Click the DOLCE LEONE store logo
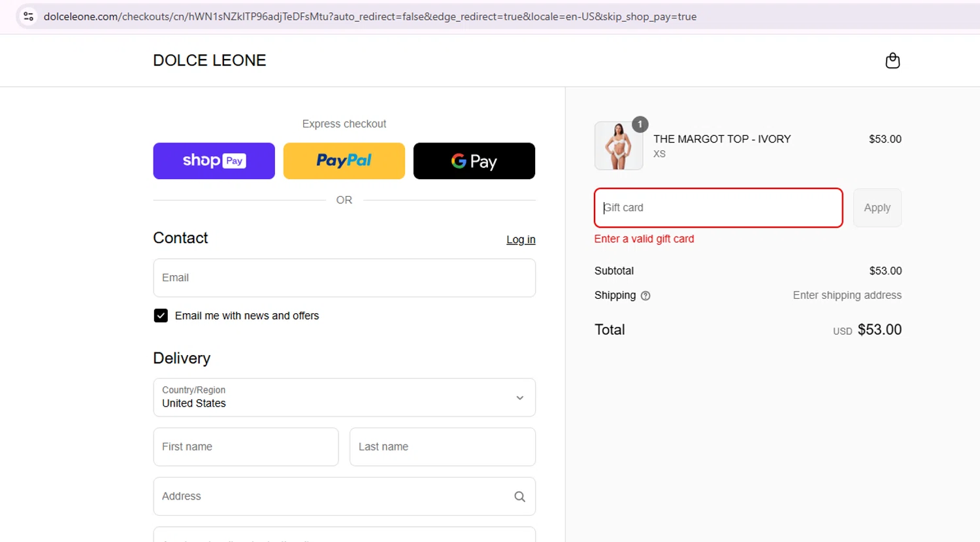The image size is (980, 542). [x=210, y=60]
